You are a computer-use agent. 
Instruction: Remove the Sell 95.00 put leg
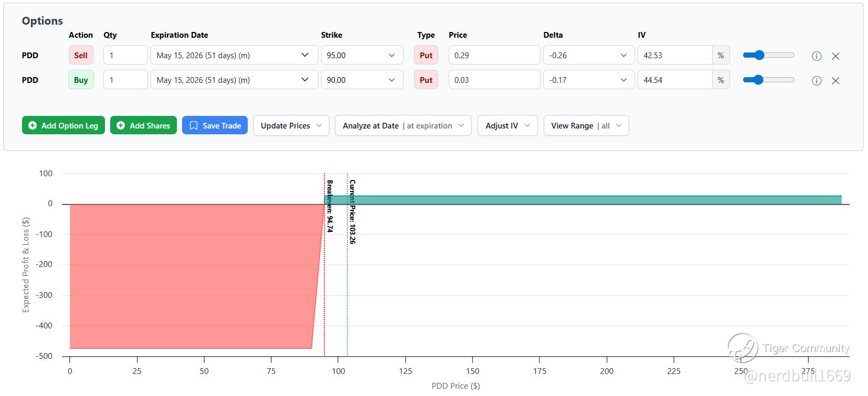(835, 56)
